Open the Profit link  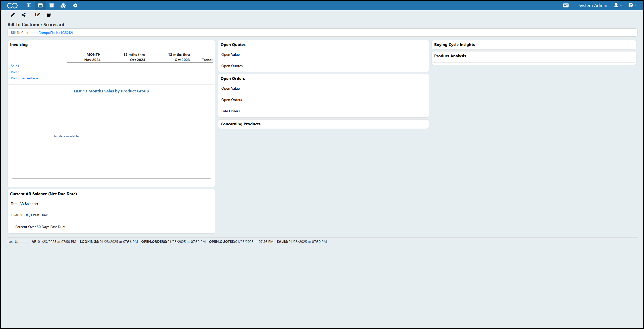point(15,72)
